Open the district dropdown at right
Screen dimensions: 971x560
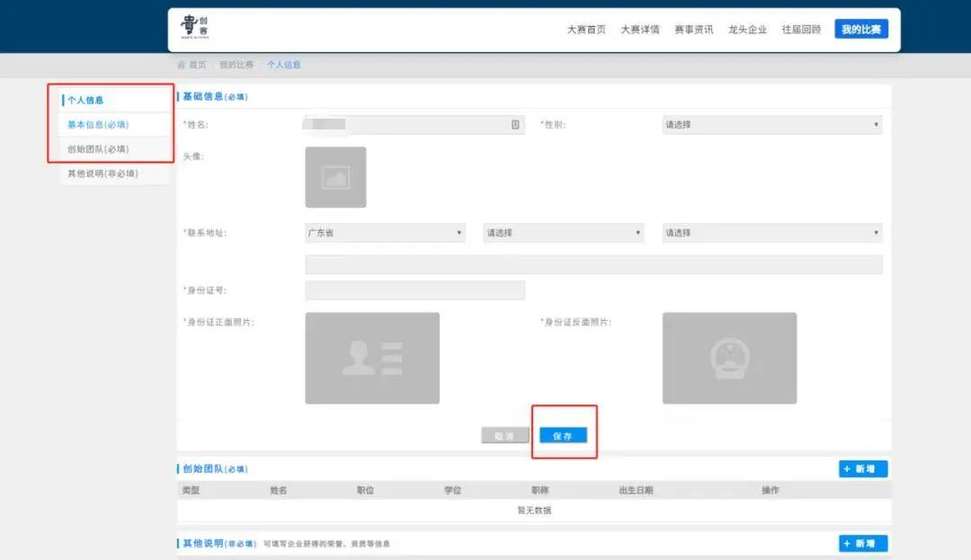pos(771,233)
